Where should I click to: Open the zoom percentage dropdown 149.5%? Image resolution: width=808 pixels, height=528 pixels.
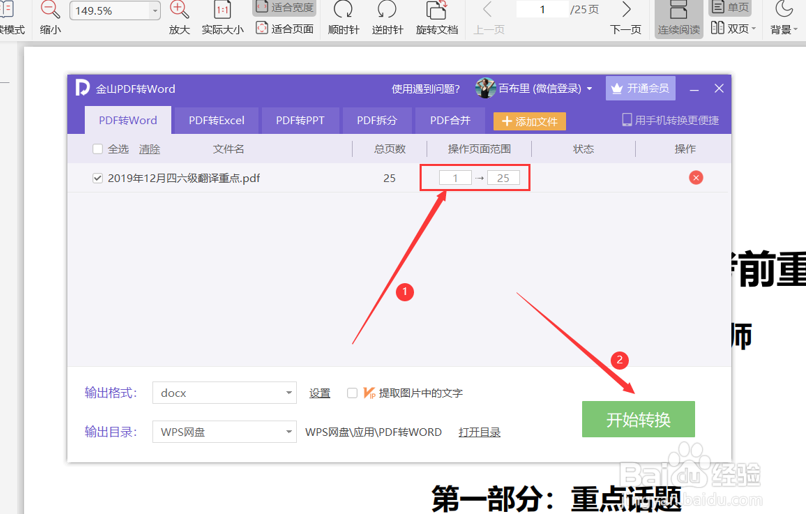coord(155,10)
